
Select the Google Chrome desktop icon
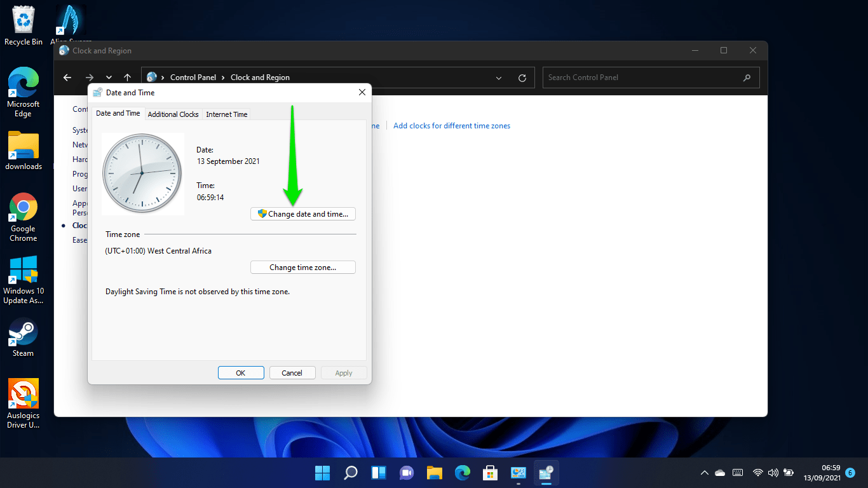point(24,217)
